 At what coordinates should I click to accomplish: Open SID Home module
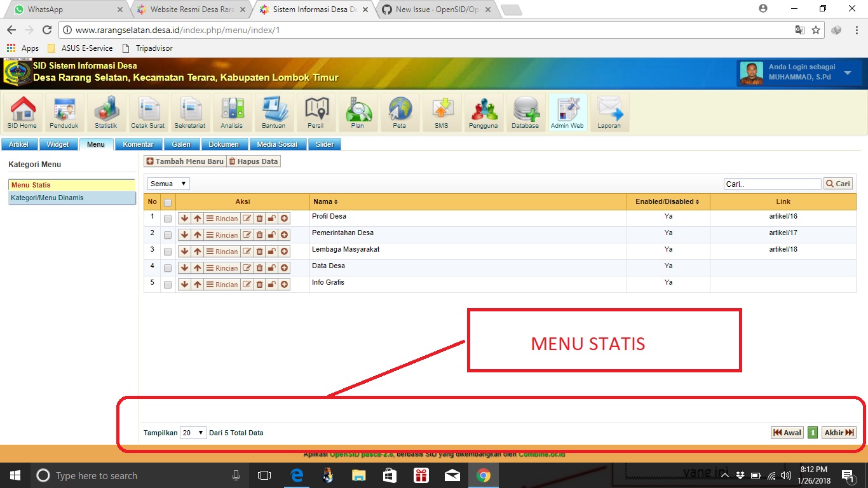22,112
